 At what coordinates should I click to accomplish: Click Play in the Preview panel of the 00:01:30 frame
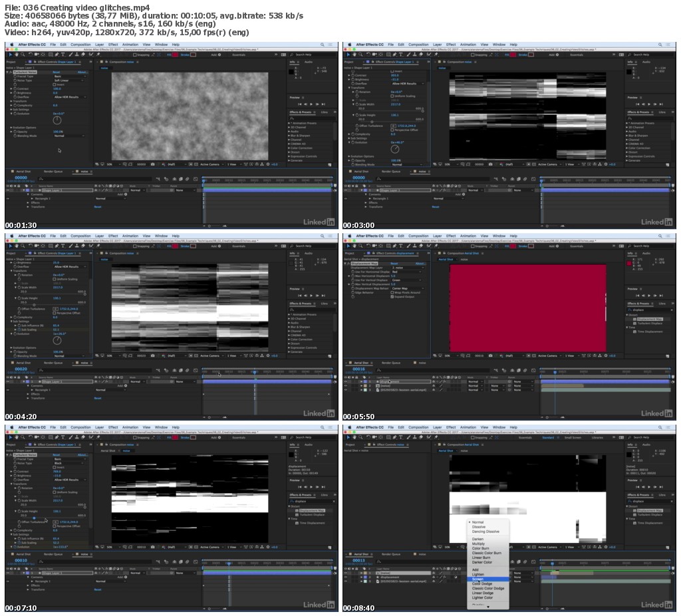click(311, 104)
